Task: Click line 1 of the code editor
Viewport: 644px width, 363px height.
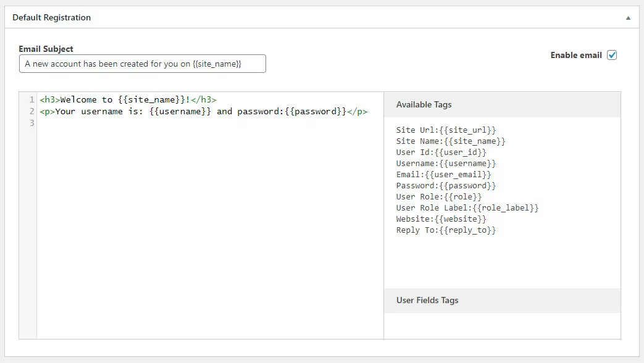Action: point(128,99)
